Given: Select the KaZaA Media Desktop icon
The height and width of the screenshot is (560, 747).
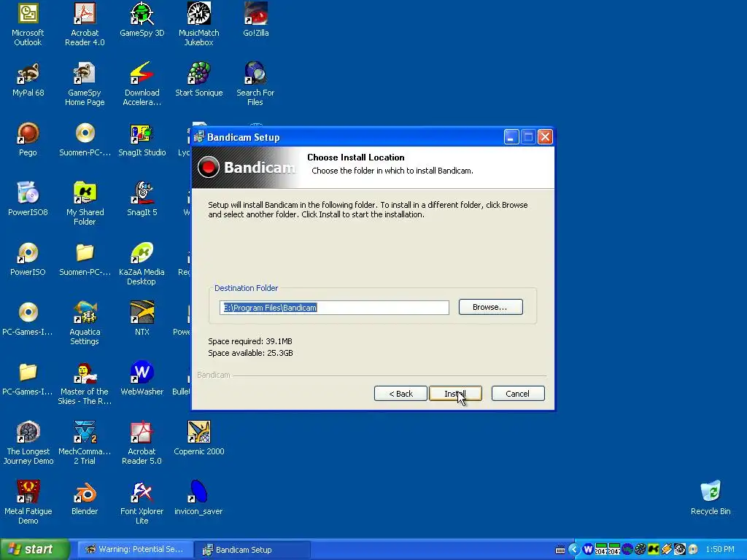Looking at the screenshot, I should [x=142, y=263].
